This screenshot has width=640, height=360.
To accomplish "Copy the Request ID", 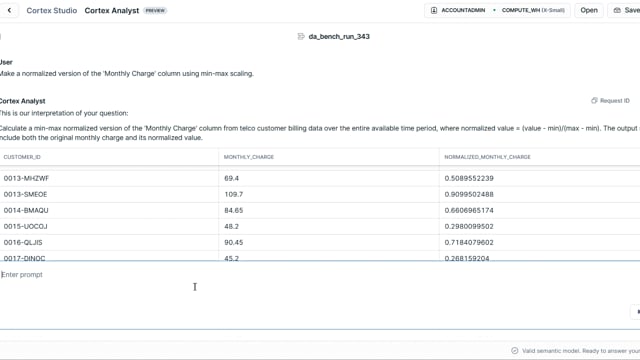I will point(610,100).
